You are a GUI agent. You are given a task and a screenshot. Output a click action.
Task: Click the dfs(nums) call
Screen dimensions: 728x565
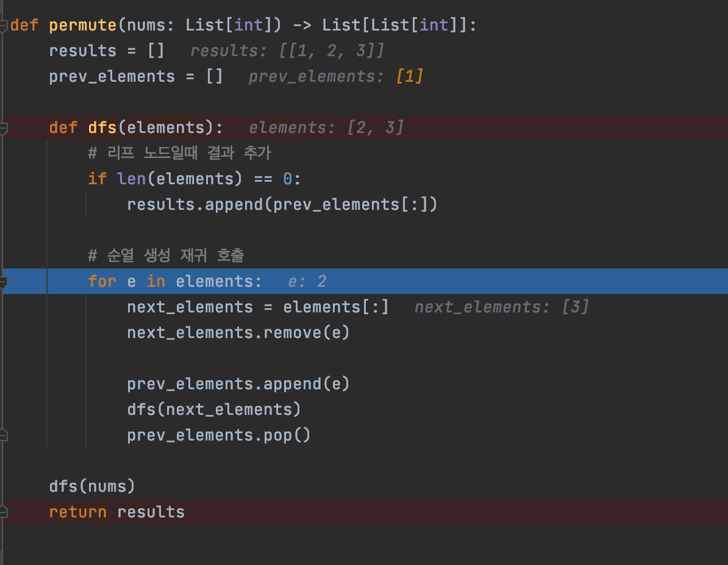92,486
